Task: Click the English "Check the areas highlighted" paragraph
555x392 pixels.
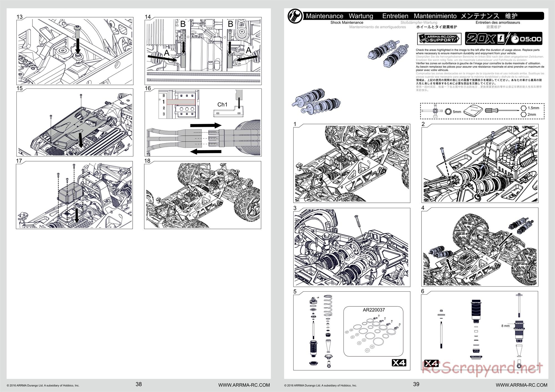Action: [x=478, y=52]
